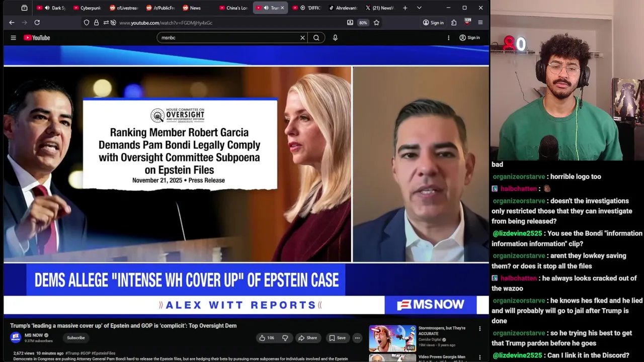The height and width of the screenshot is (362, 644).
Task: Switch to the Cyberpunk tab
Action: point(88,8)
